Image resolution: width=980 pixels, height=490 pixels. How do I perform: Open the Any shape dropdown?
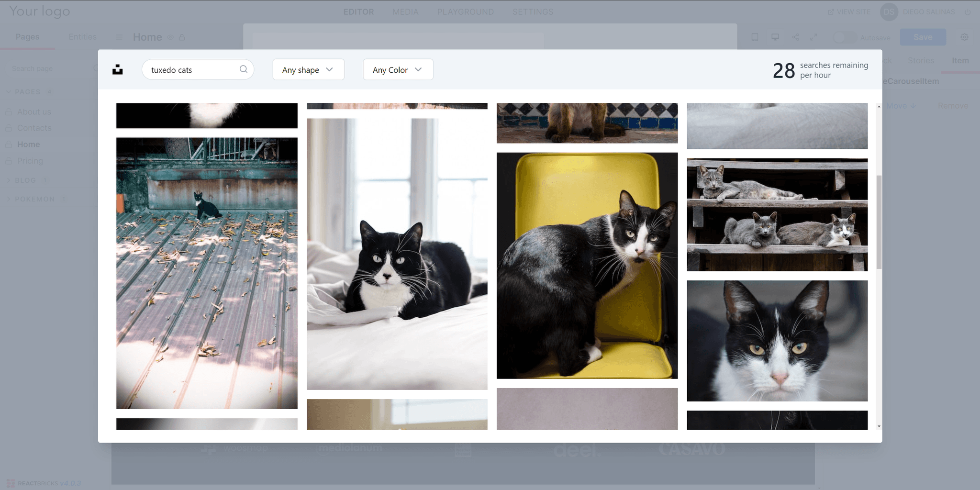click(x=308, y=69)
